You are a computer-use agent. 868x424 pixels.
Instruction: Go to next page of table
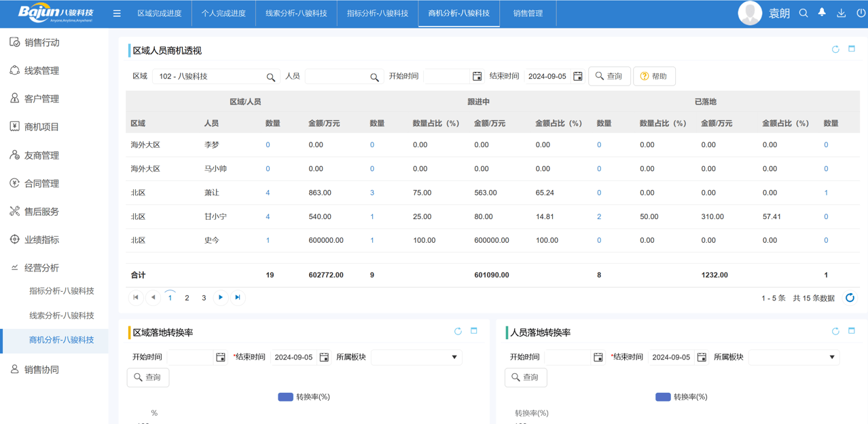click(221, 297)
